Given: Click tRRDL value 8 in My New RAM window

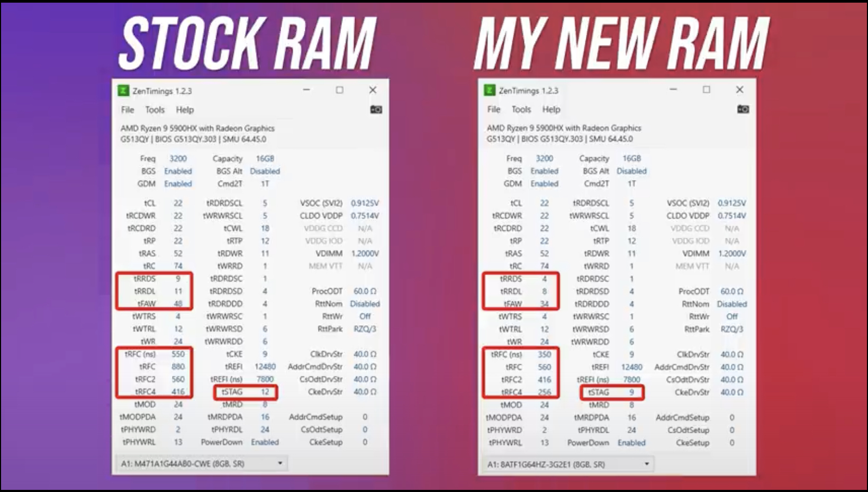Looking at the screenshot, I should click(544, 291).
